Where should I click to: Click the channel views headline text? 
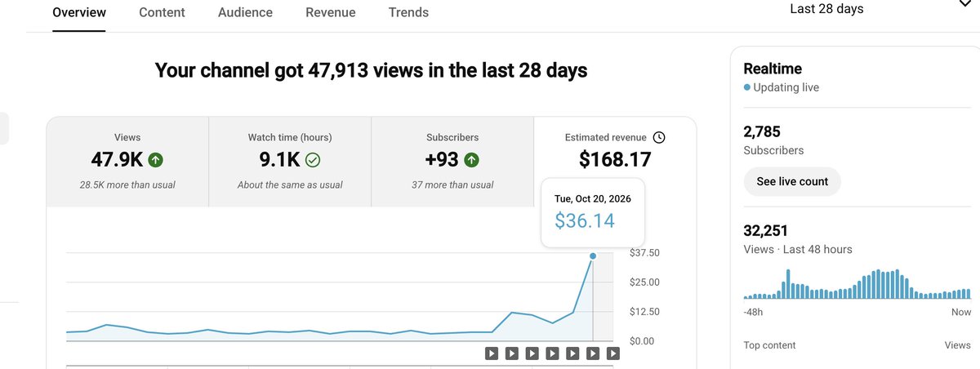point(372,71)
